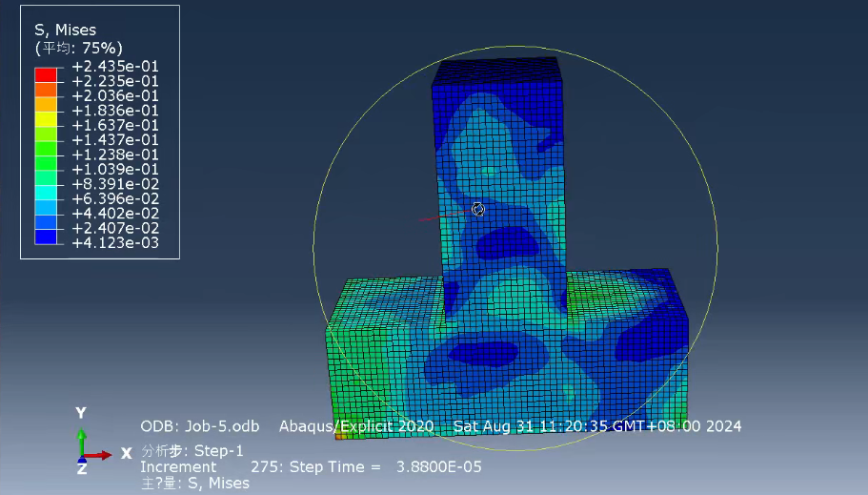Click the yellow +1.836e-01 legend swatch
The height and width of the screenshot is (495, 868).
tap(46, 119)
